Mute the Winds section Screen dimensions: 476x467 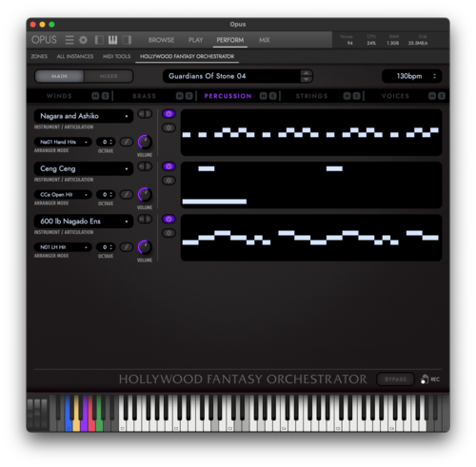(x=95, y=96)
